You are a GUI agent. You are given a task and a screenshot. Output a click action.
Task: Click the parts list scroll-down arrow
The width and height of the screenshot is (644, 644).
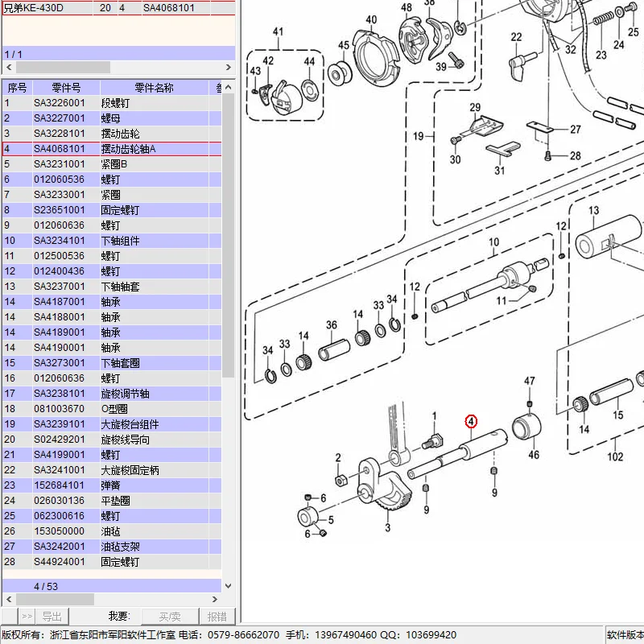pyautogui.click(x=229, y=586)
